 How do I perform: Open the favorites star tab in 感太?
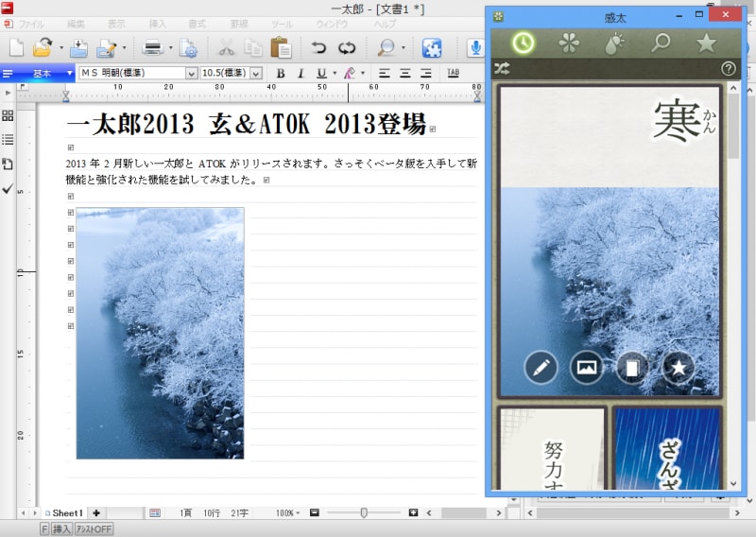706,43
